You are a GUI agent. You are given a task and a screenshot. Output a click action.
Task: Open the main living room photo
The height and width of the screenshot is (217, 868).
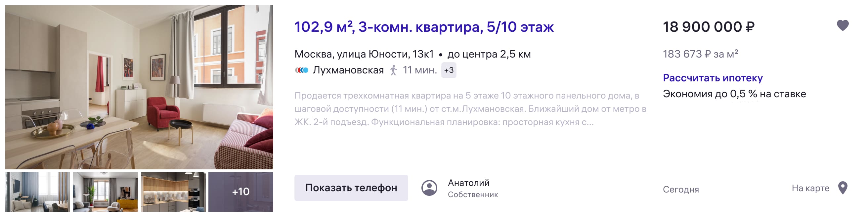coord(139,87)
